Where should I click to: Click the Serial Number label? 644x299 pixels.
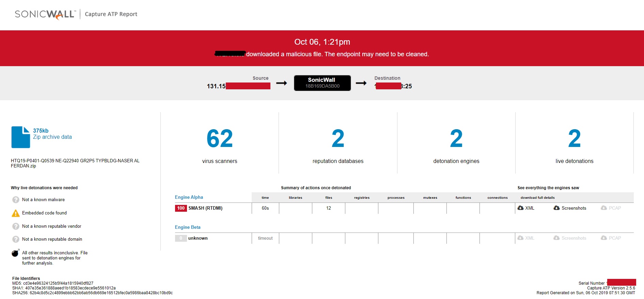(592, 283)
